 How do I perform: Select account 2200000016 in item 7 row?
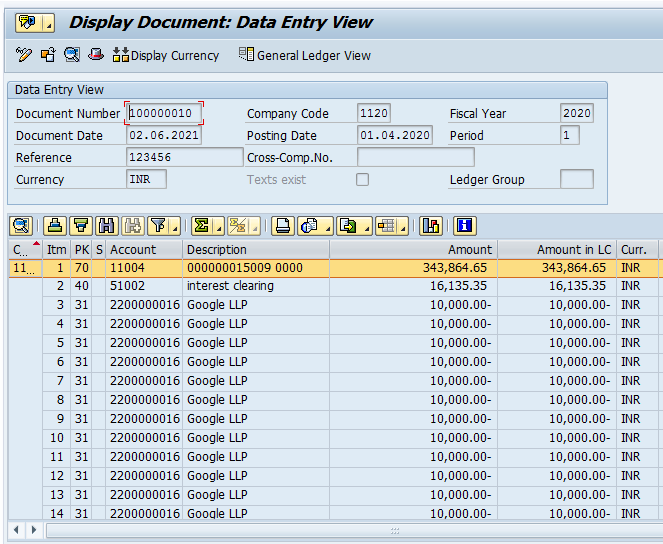(x=144, y=381)
